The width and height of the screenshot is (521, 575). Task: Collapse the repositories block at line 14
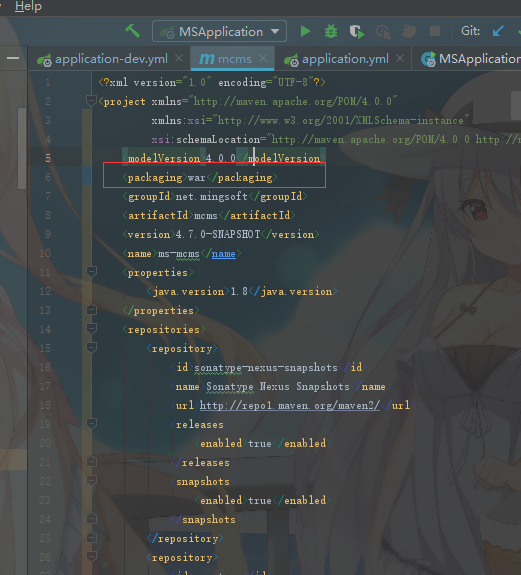tap(91, 329)
